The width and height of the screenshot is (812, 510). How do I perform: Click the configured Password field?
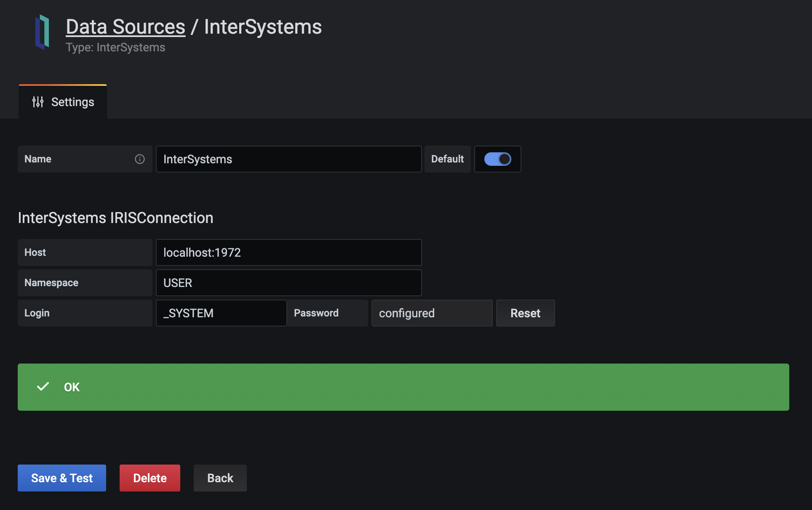click(432, 313)
